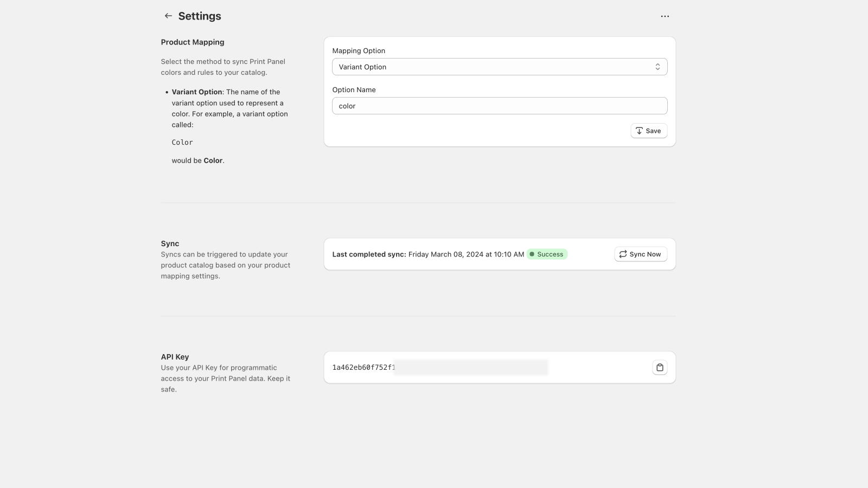
Task: Click the Mapping Option field label
Action: point(359,51)
